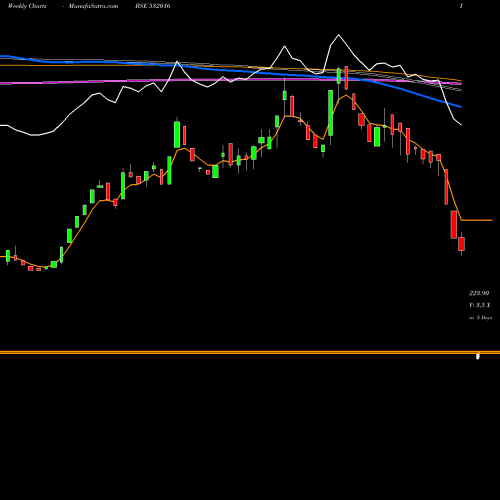The height and width of the screenshot is (500, 500).
Task: Click the small white volume bar under the orange line
Action: point(478,357)
